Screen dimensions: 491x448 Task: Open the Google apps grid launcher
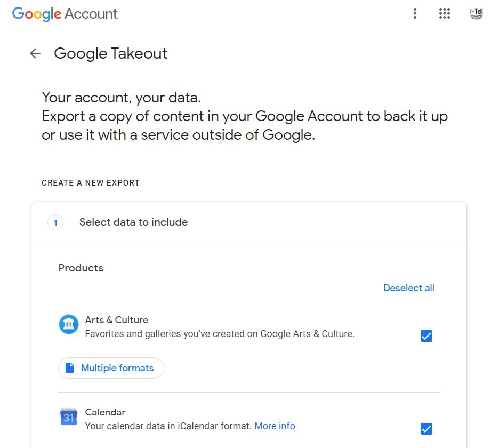[x=445, y=14]
